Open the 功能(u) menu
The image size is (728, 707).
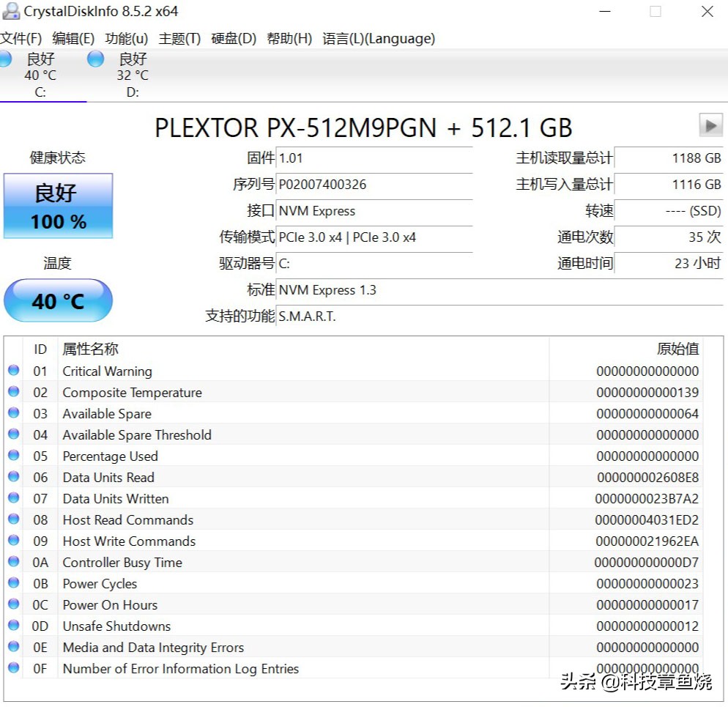126,39
